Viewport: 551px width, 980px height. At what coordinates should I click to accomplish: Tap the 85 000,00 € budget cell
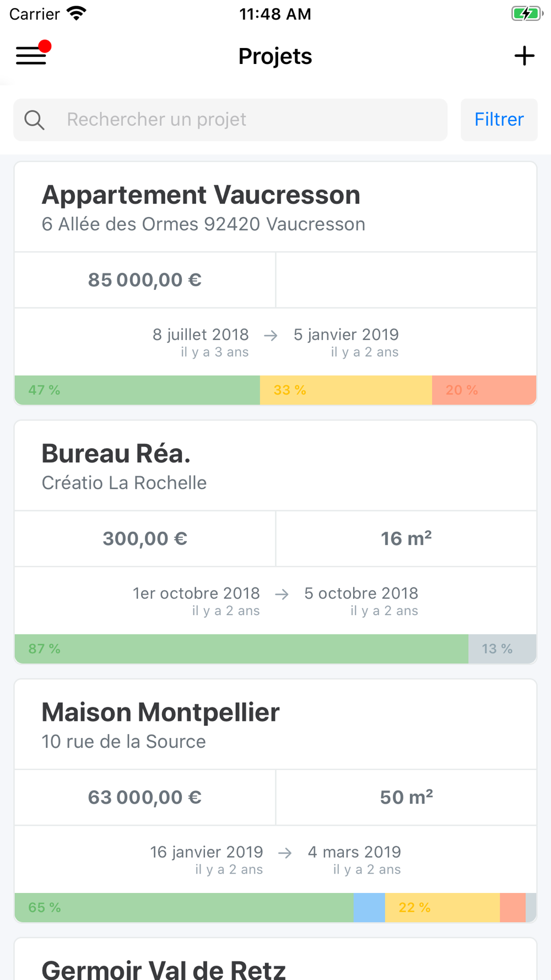click(x=145, y=280)
